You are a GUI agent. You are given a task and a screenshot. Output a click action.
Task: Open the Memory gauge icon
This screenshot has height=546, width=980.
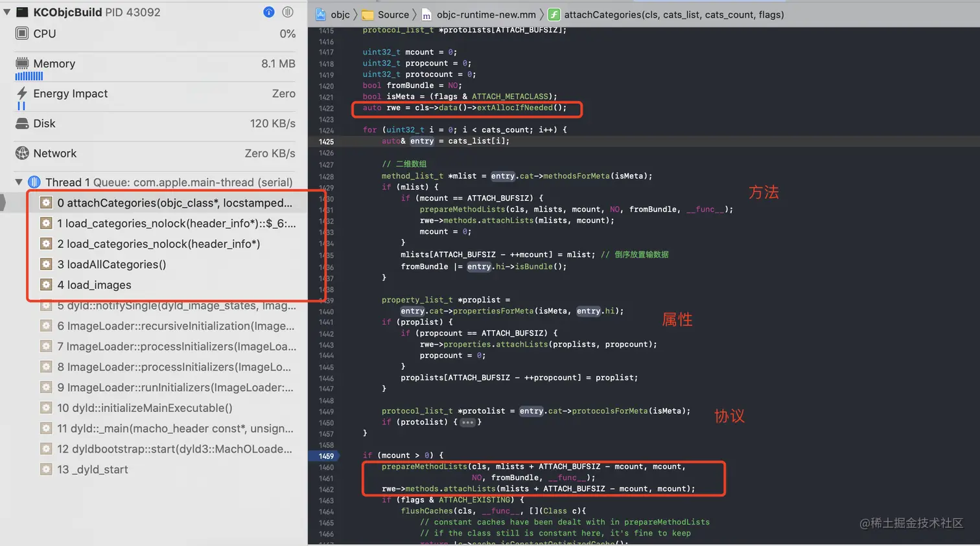[x=22, y=63]
